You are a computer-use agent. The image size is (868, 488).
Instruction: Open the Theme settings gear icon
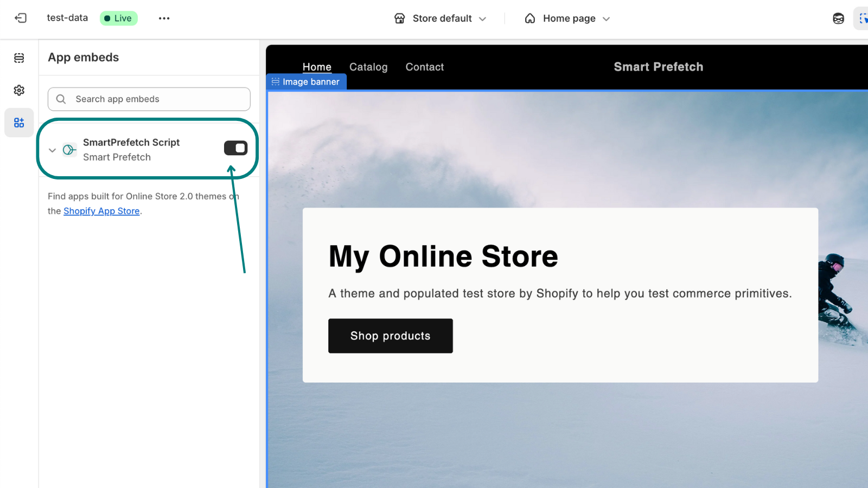(19, 90)
